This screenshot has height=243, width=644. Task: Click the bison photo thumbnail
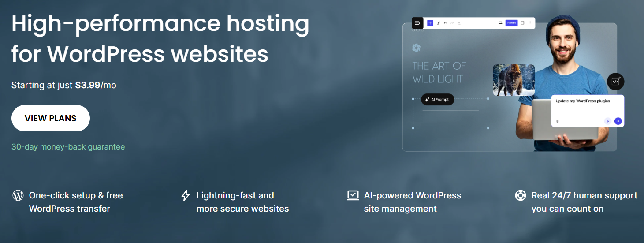[514, 80]
